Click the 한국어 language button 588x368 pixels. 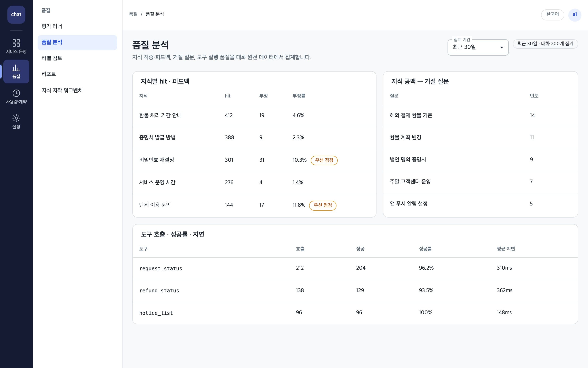552,15
